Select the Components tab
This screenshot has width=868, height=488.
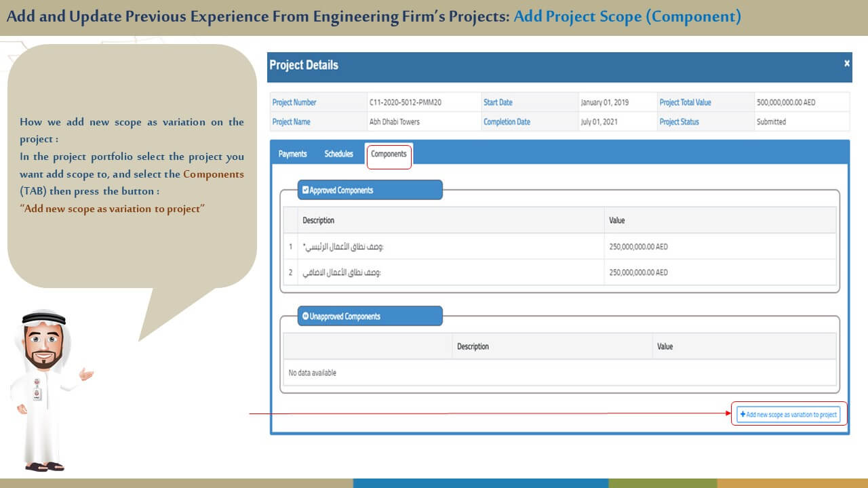click(x=389, y=154)
